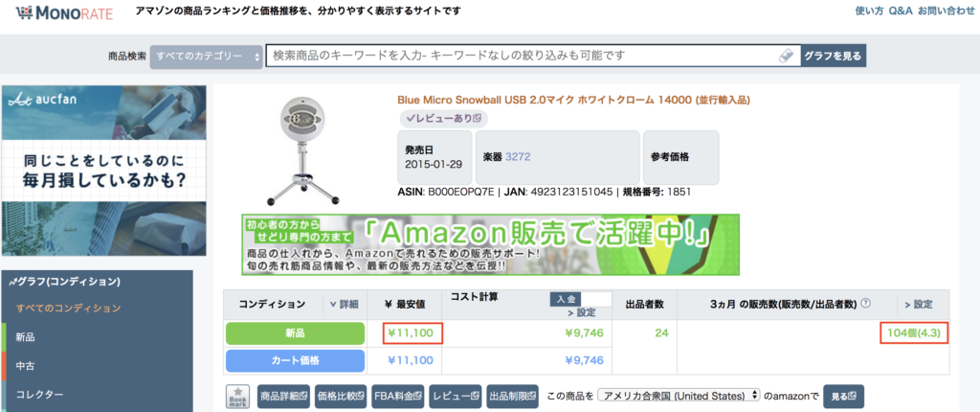Open the category dropdown すべてのカテゴリー

[207, 56]
